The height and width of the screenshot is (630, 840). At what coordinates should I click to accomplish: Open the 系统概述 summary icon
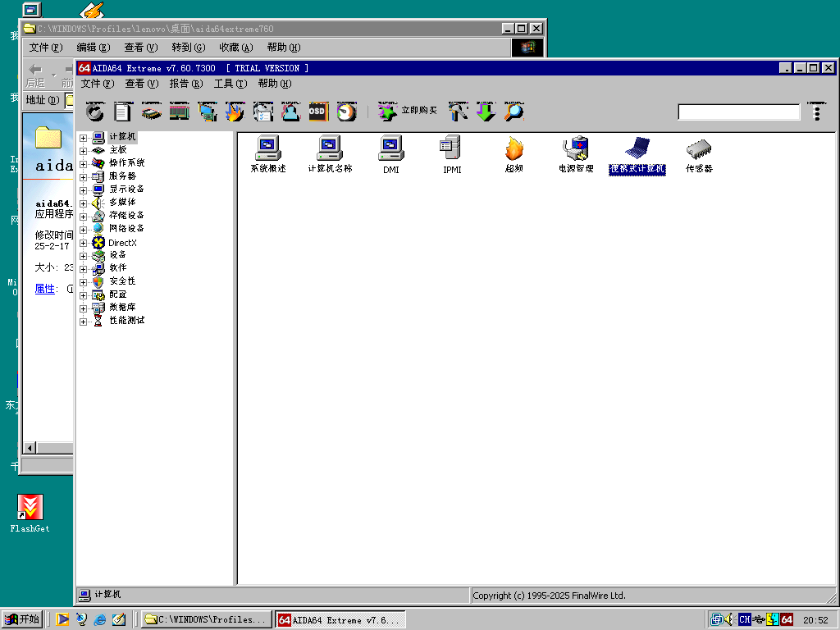point(268,154)
